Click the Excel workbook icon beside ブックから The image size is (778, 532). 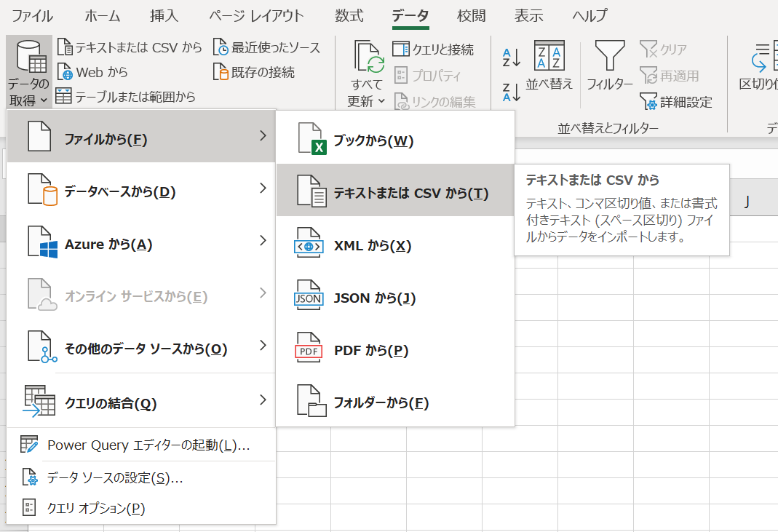(311, 139)
